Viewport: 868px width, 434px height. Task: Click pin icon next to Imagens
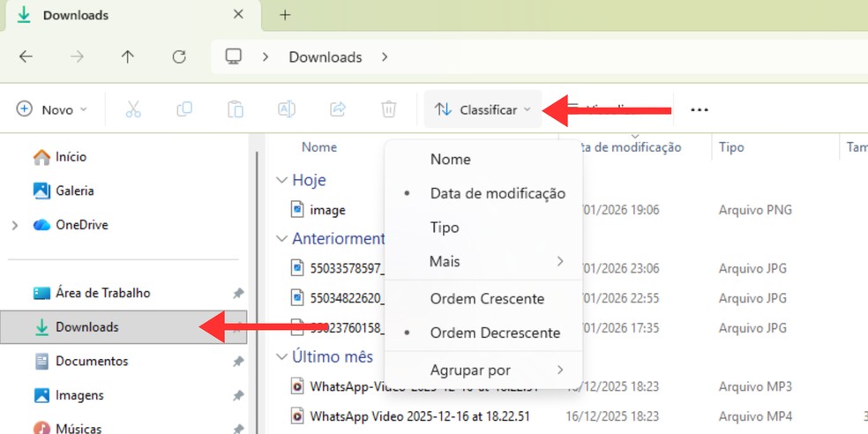[x=237, y=396]
